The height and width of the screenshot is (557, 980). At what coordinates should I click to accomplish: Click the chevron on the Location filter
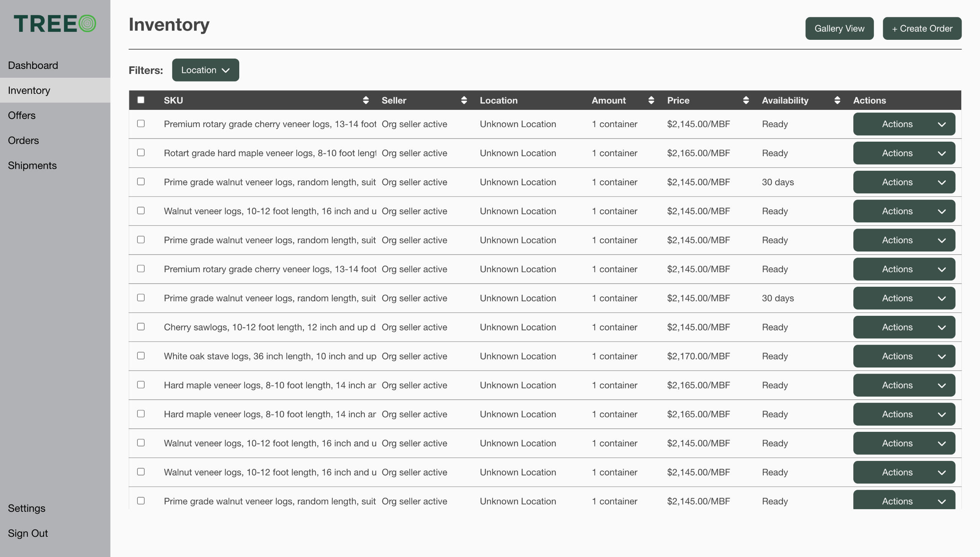point(226,70)
